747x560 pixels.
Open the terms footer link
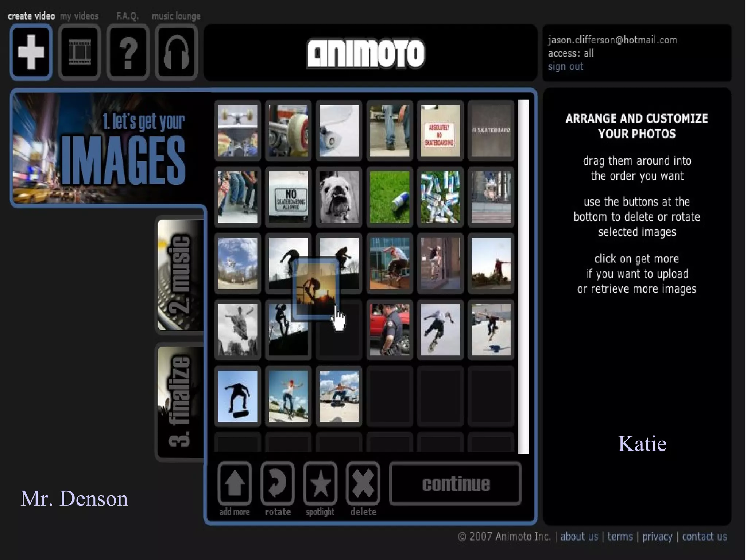click(x=620, y=536)
